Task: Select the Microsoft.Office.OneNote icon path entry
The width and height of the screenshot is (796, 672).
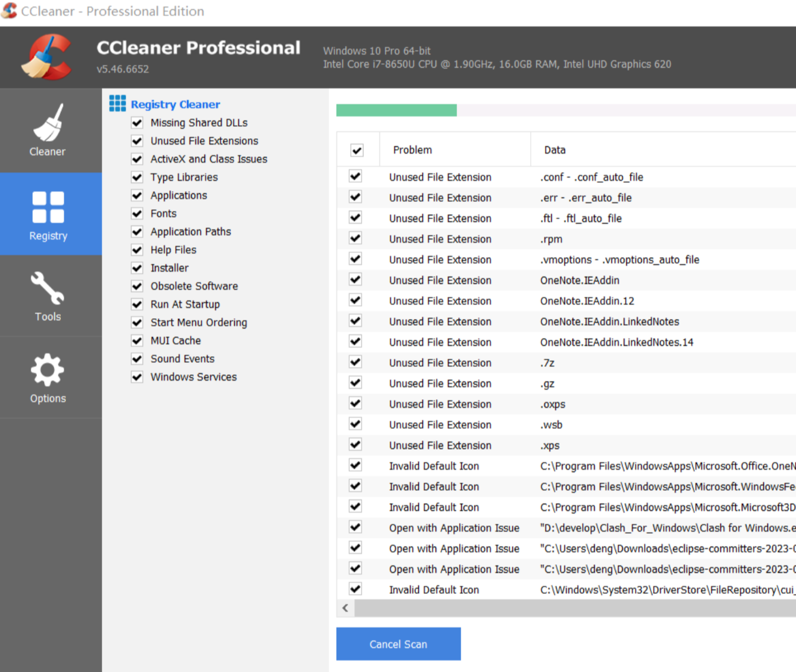Action: click(668, 466)
